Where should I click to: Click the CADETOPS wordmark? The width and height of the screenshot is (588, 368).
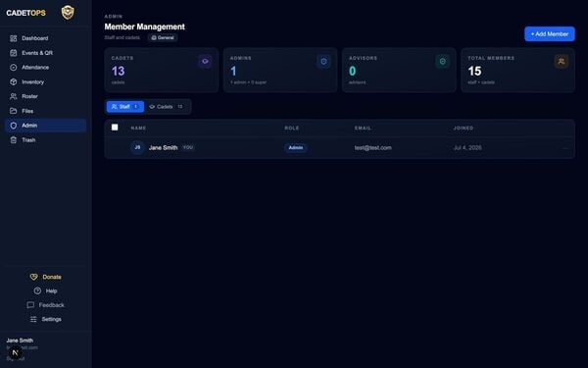pyautogui.click(x=25, y=13)
